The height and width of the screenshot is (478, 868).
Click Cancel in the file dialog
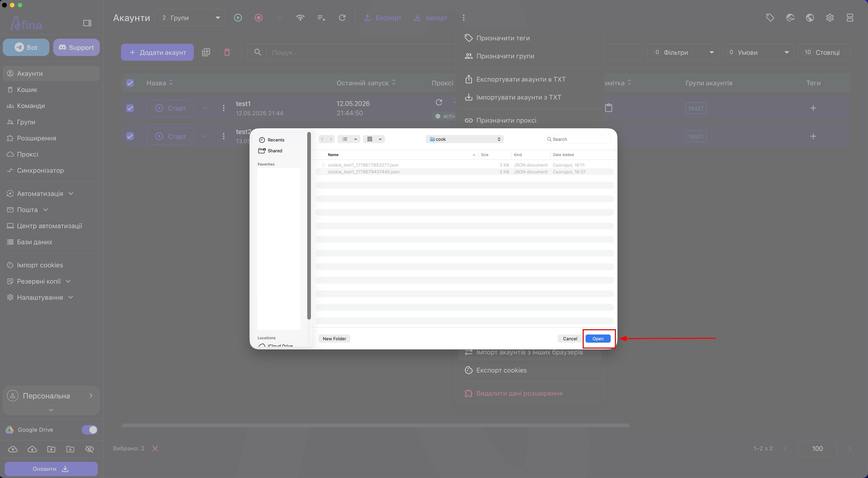[x=570, y=339]
